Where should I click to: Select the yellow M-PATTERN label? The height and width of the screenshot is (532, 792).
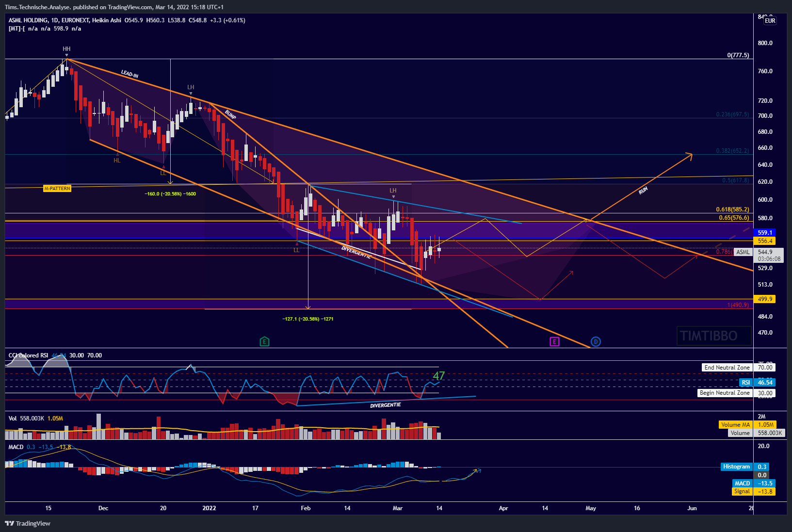click(x=57, y=188)
